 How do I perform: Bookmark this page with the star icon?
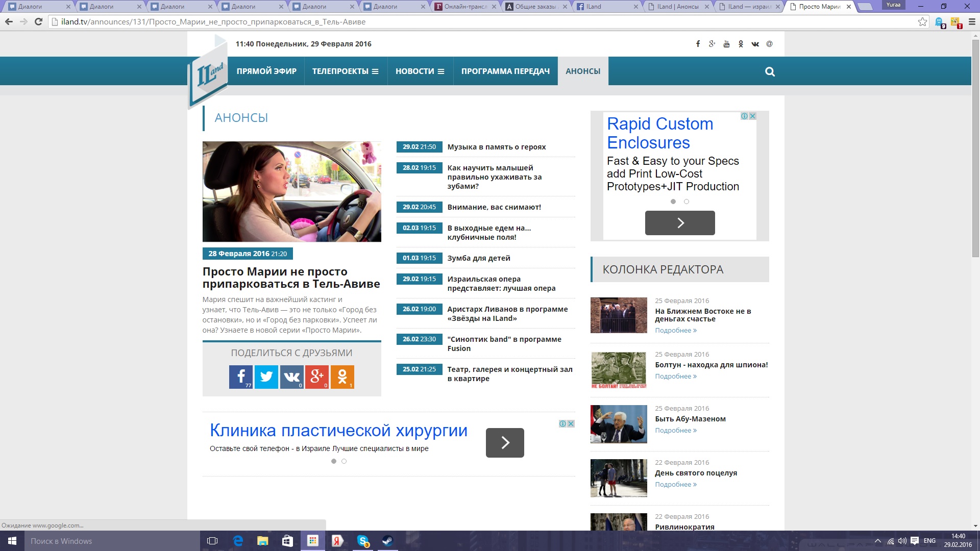(x=922, y=22)
